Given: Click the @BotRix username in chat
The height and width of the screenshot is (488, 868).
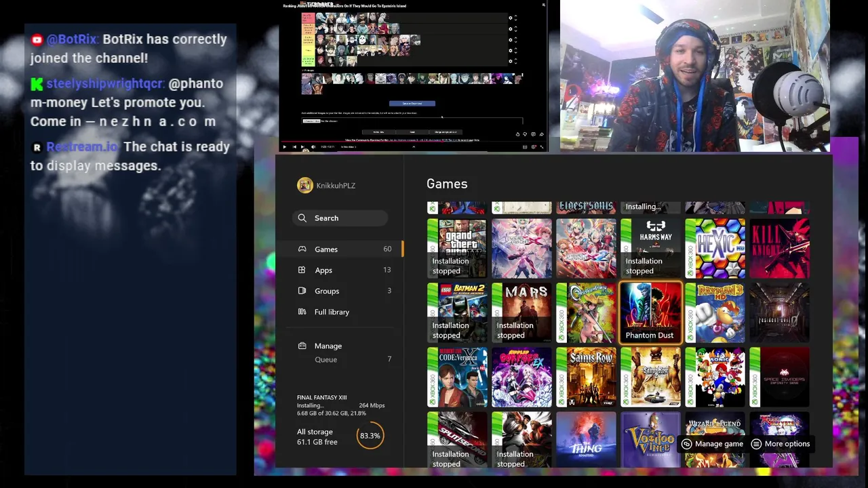Looking at the screenshot, I should (x=72, y=39).
